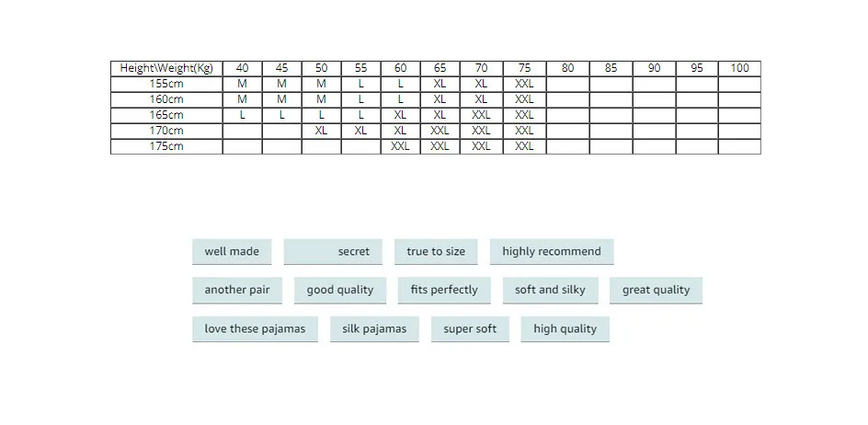Select the 170cm row label
868x425 pixels.
pyautogui.click(x=166, y=131)
